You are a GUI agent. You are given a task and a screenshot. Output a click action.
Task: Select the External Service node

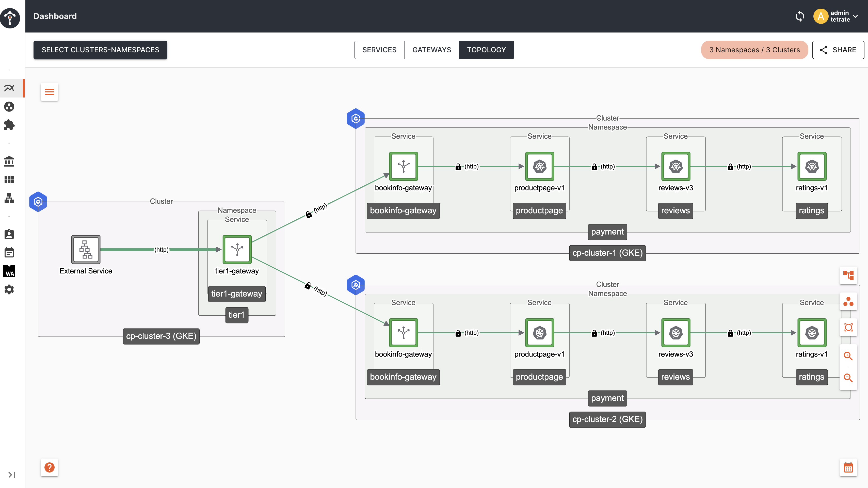tap(86, 250)
